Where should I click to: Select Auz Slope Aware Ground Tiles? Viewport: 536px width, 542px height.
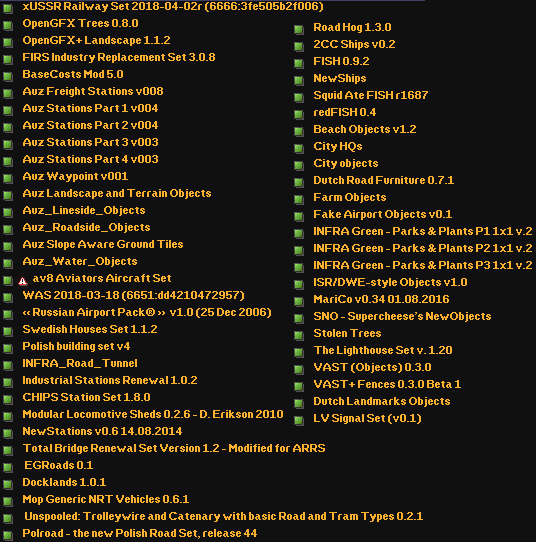coord(103,244)
